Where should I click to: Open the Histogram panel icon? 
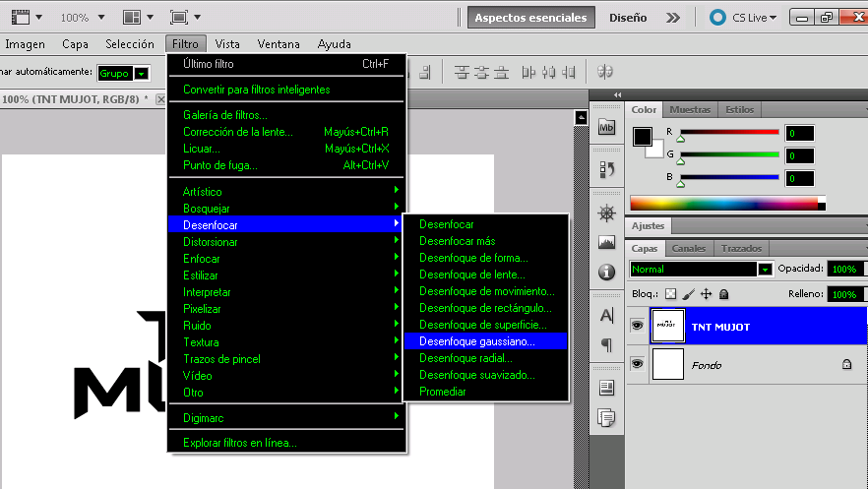[607, 242]
